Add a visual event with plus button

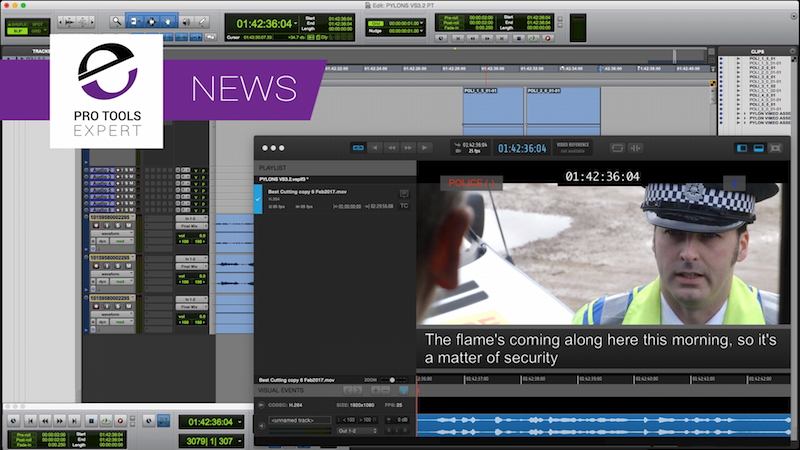pyautogui.click(x=376, y=390)
